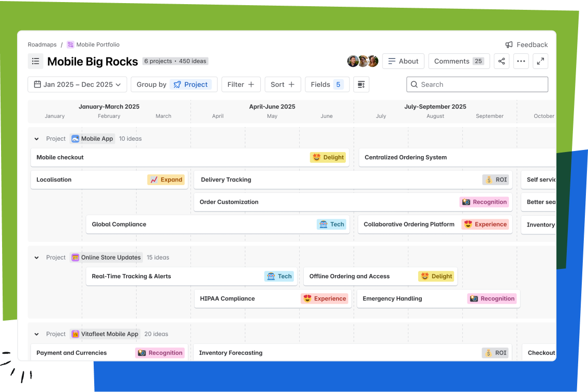Click the '20 ideas' count text

[156, 334]
